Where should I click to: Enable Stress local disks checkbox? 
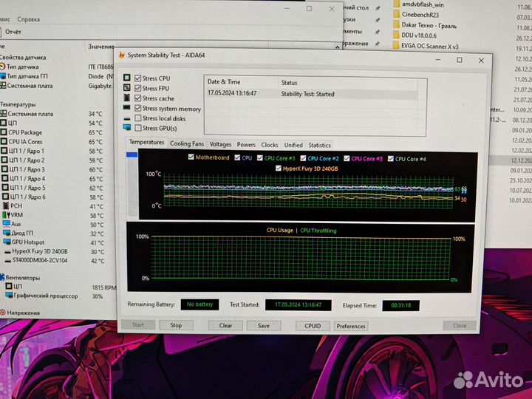click(x=137, y=118)
